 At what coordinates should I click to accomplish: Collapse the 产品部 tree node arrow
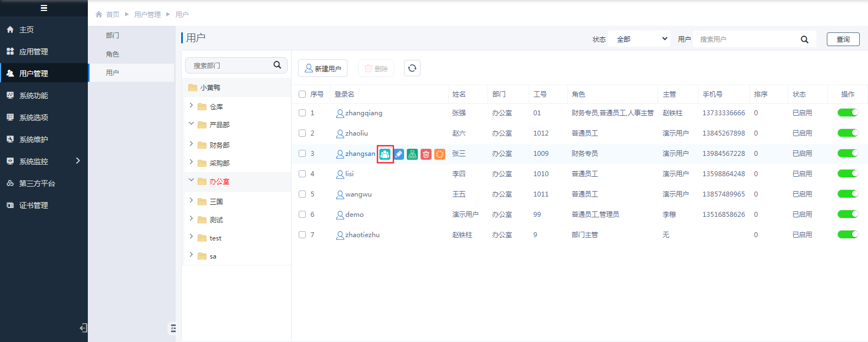coord(191,124)
